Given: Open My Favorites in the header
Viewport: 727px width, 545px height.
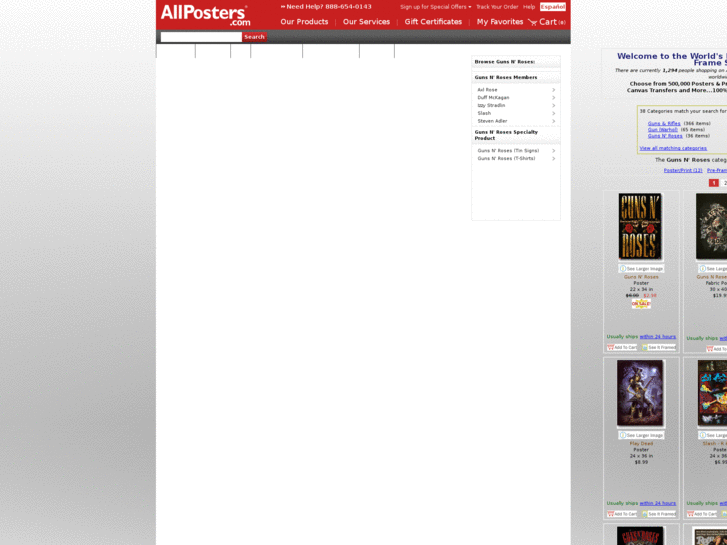Looking at the screenshot, I should [x=500, y=22].
